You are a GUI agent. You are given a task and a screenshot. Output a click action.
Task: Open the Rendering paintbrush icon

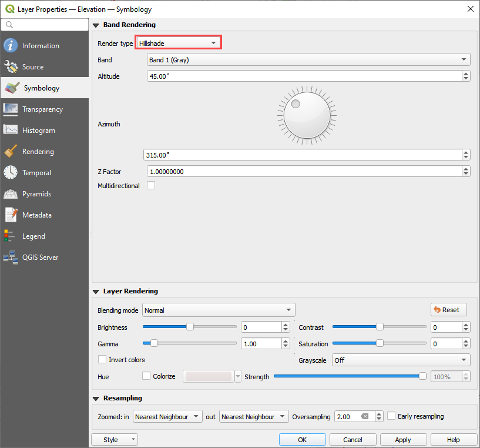[x=11, y=152]
